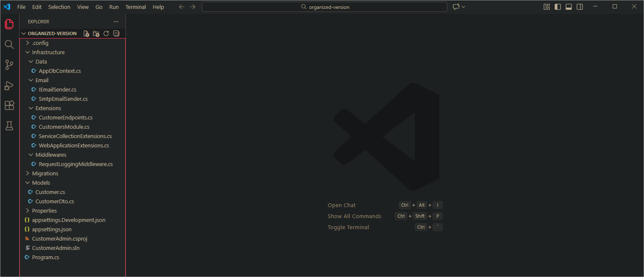Open appsettings.Development.json file

(69, 220)
